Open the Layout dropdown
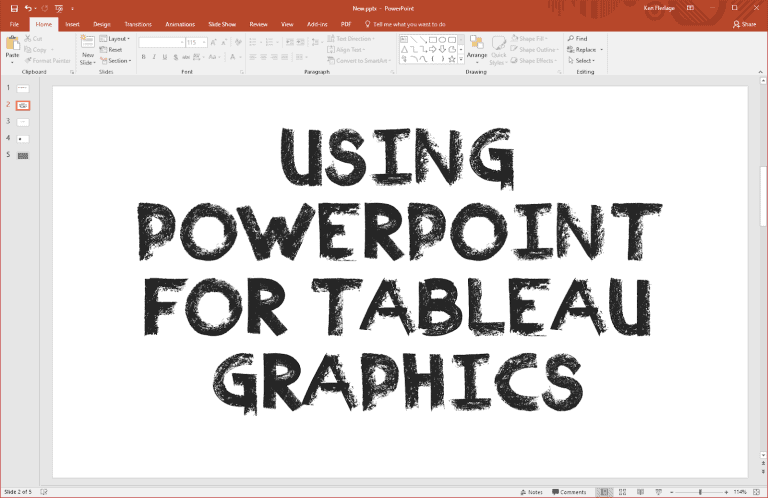 pos(115,39)
